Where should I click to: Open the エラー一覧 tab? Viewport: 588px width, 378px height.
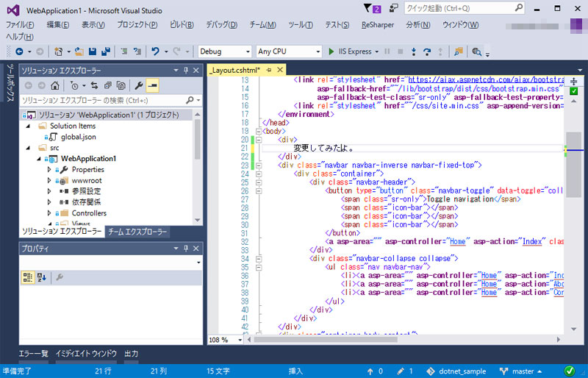(x=34, y=354)
